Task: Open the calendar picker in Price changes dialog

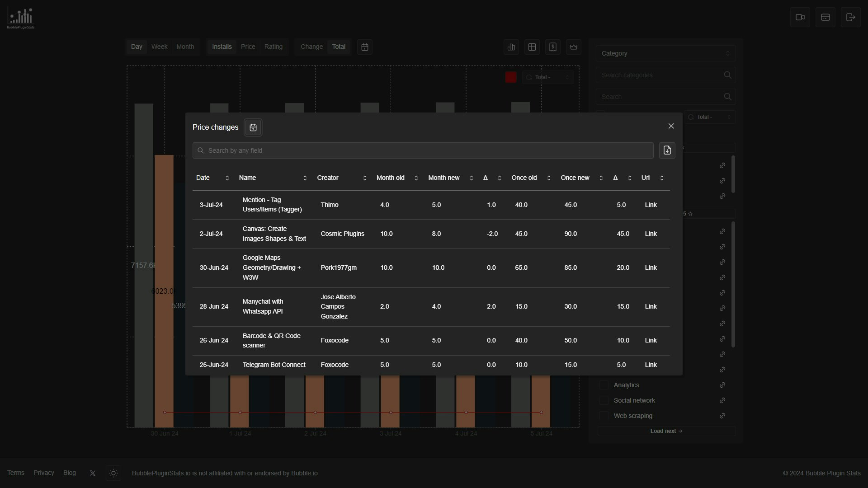Action: tap(253, 127)
